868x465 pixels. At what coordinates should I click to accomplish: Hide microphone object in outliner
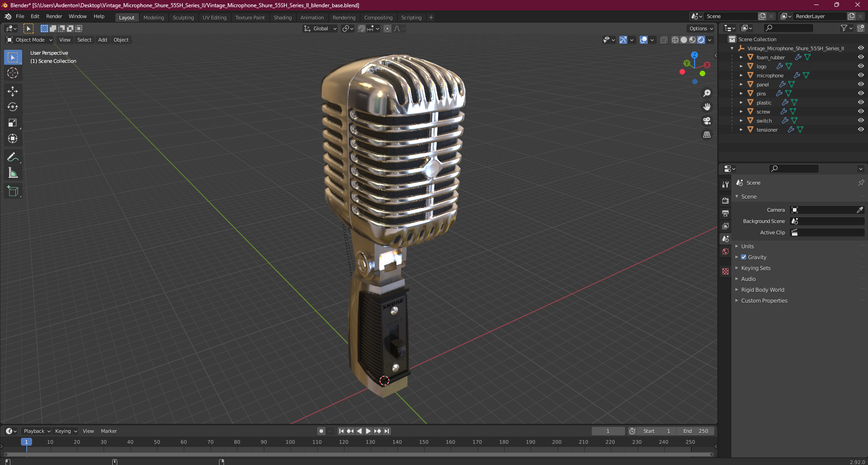pos(861,75)
